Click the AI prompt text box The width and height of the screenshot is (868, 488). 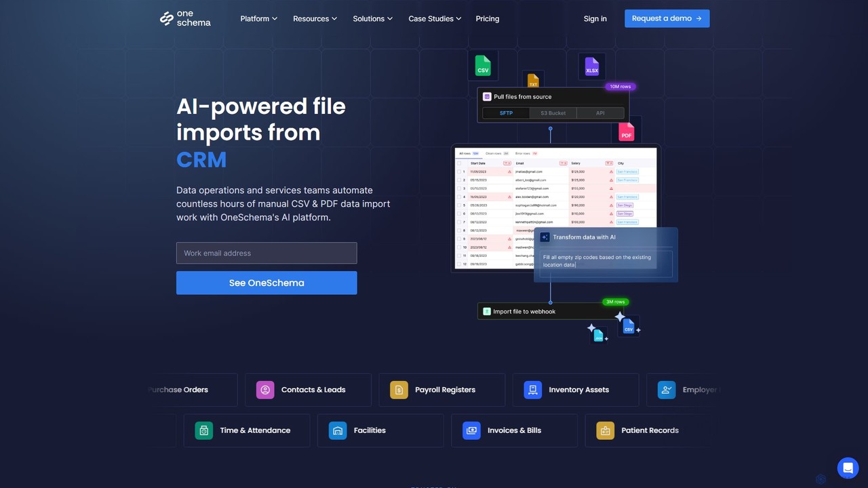606,264
